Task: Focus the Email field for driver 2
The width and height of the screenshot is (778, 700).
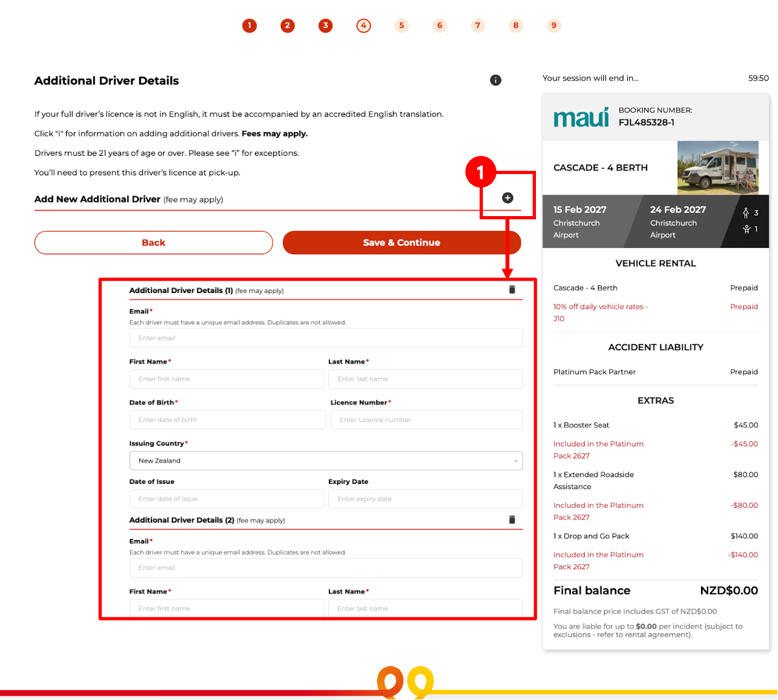Action: [326, 568]
